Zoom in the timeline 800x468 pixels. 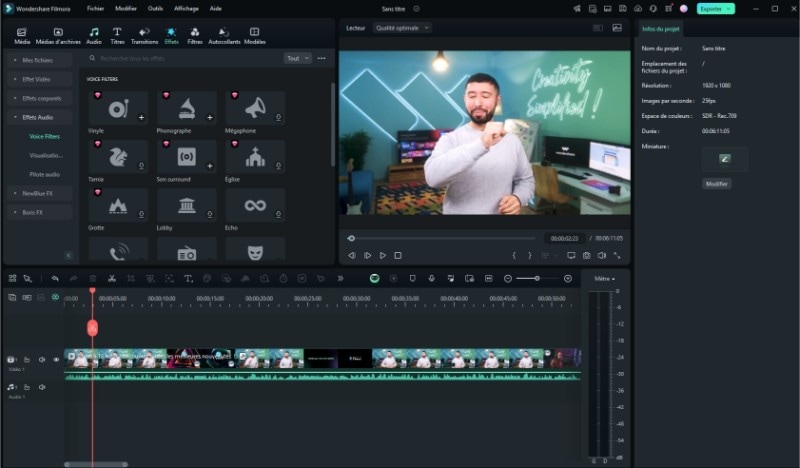568,278
